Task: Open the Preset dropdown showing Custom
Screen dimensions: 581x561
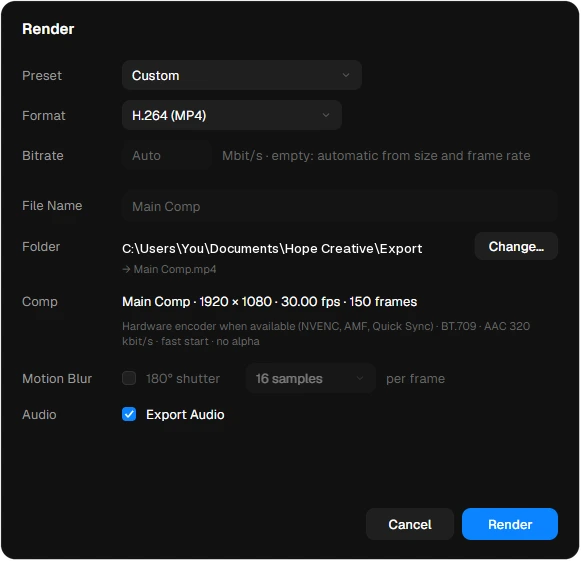Action: (242, 75)
